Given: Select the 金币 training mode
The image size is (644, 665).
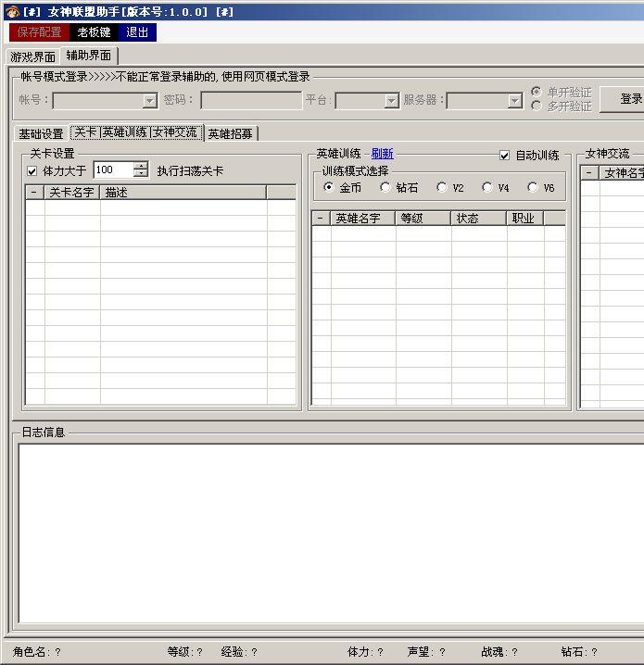Looking at the screenshot, I should coord(329,188).
